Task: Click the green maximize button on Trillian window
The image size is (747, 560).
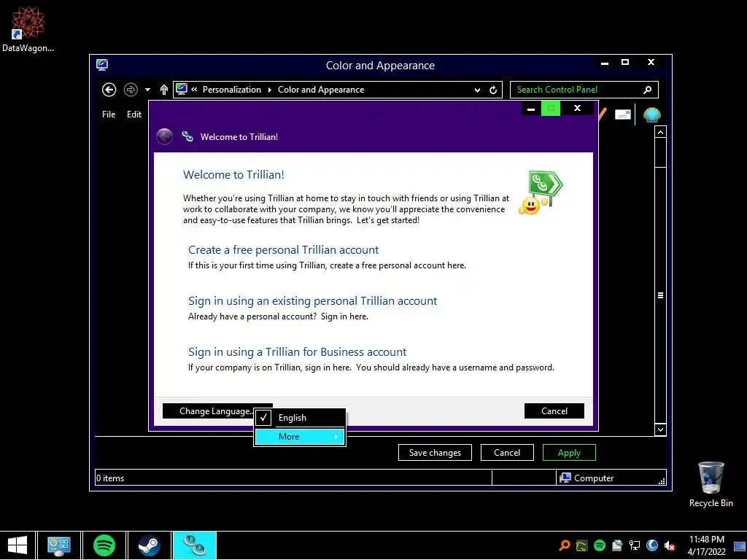Action: [x=551, y=109]
